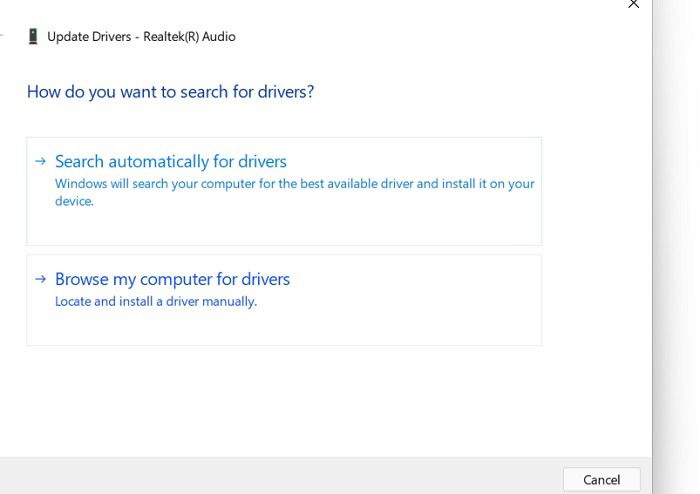Click the word 'device.' in the search description
The height and width of the screenshot is (494, 700).
tap(74, 201)
